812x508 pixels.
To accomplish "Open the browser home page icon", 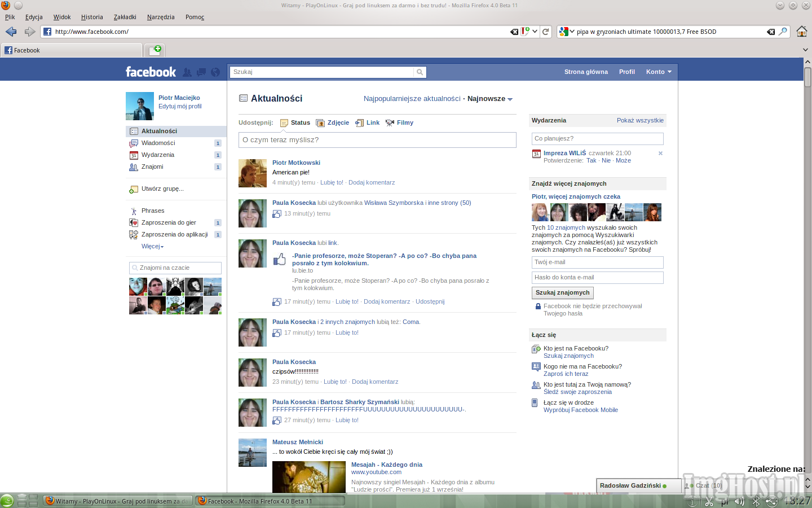I will [x=801, y=32].
